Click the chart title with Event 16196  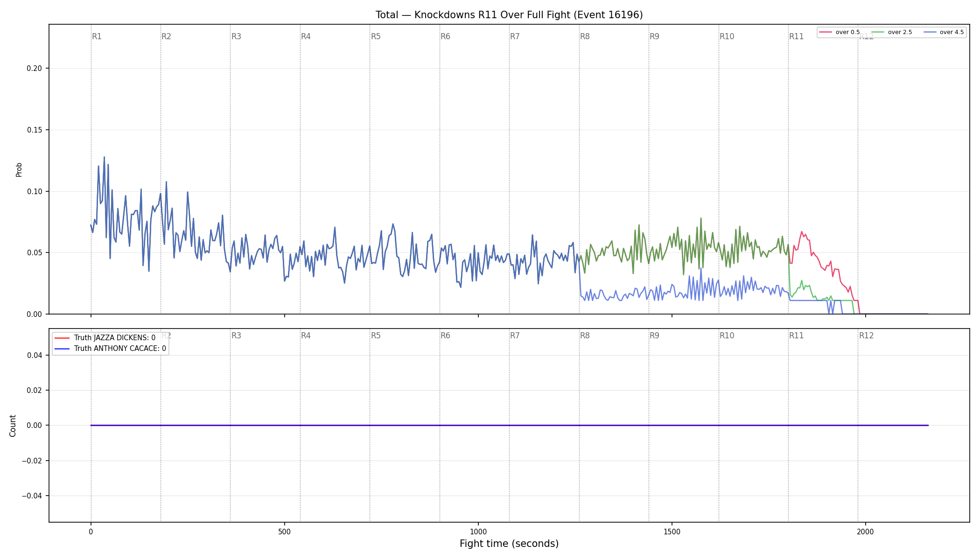tap(509, 15)
